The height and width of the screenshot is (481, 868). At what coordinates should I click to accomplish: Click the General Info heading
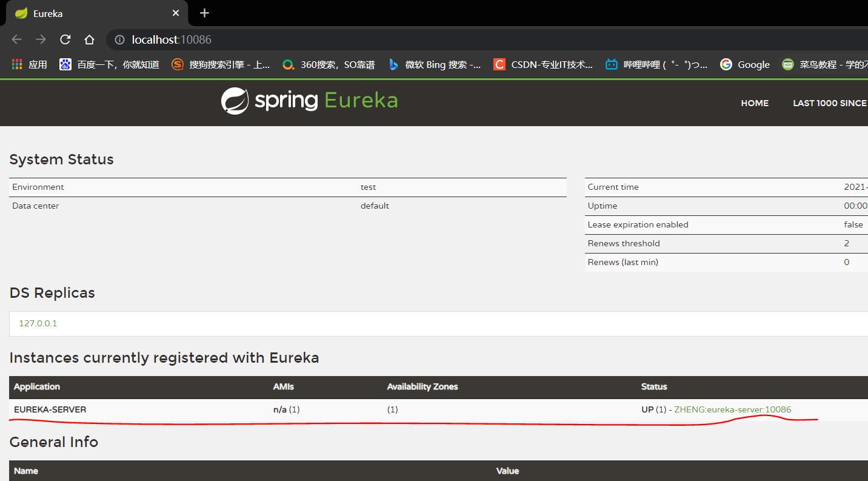tap(54, 442)
